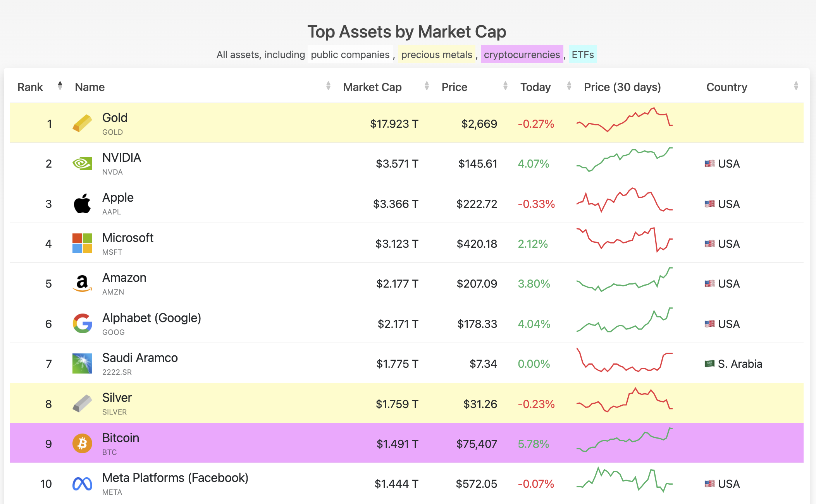Click the Google G logo icon

tap(82, 324)
